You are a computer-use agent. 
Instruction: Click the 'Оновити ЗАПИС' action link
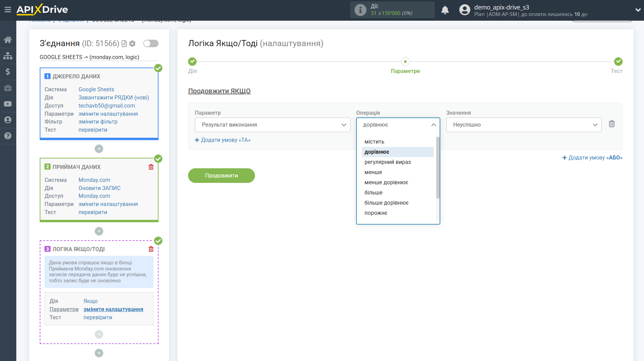click(x=99, y=188)
